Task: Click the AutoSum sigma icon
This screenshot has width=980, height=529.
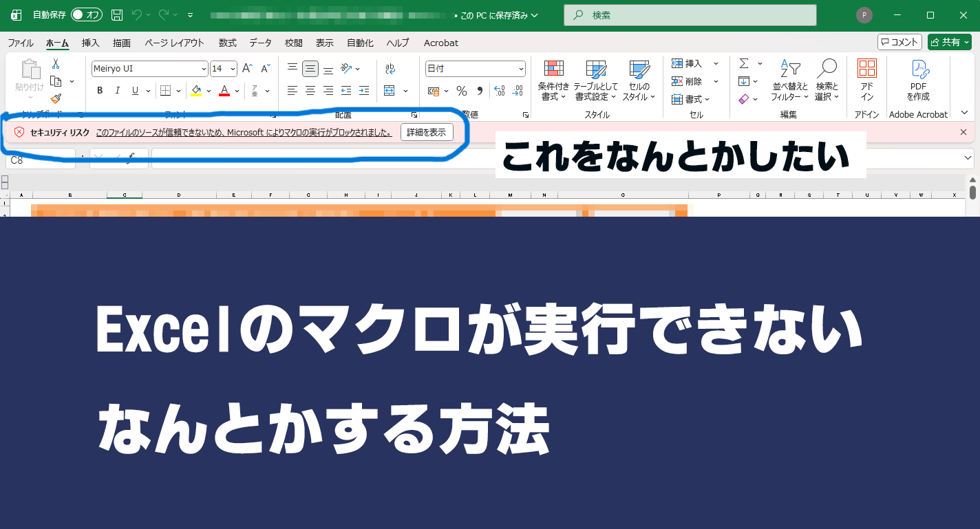Action: point(744,63)
